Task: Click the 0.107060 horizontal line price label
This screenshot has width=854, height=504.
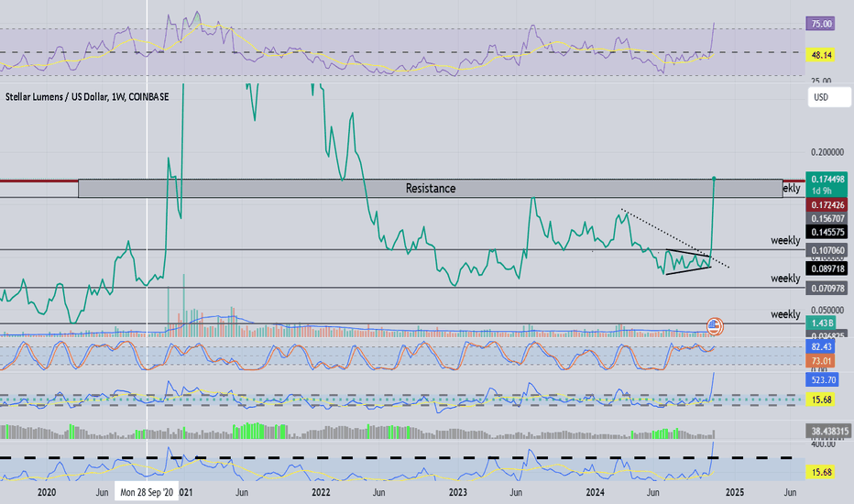Action: 827,251
